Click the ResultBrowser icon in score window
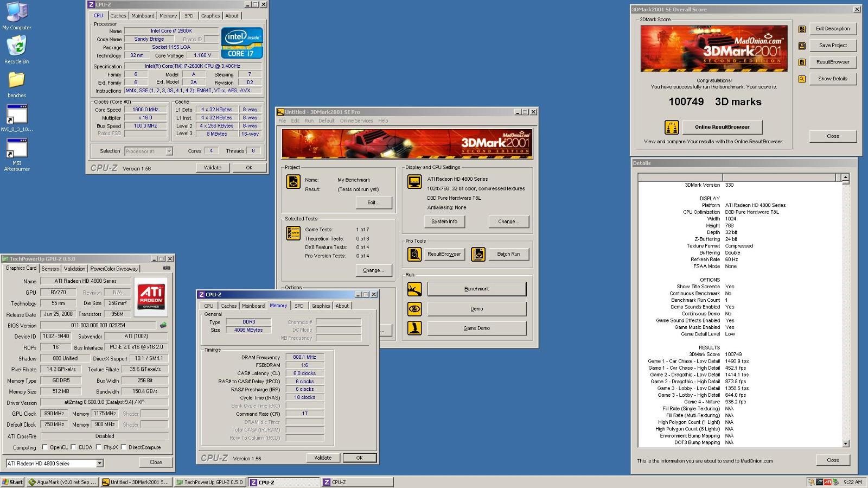Screen dimensions: 868x488 coord(802,62)
